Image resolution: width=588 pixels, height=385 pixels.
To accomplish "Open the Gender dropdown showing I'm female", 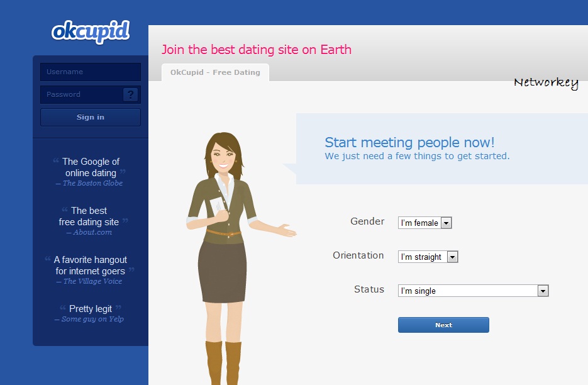I will click(x=424, y=223).
